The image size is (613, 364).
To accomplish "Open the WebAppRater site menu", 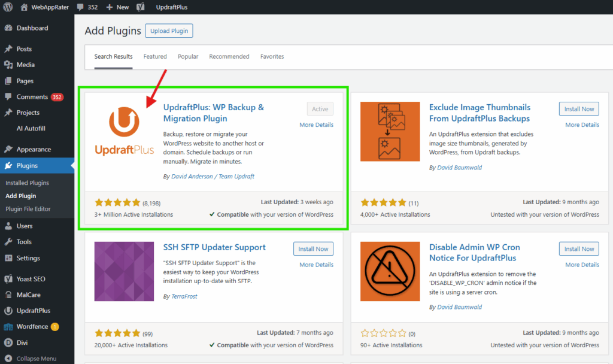I will 48,7.
